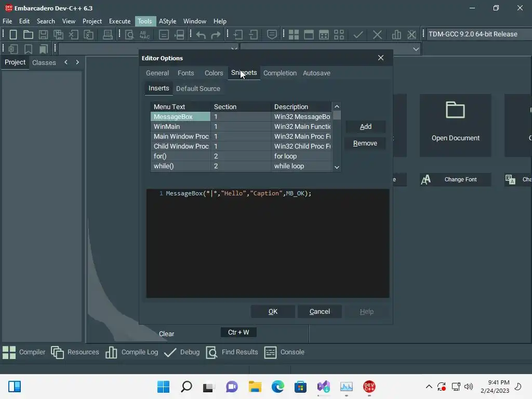Open the Compile Log bottom tab

coord(131,352)
